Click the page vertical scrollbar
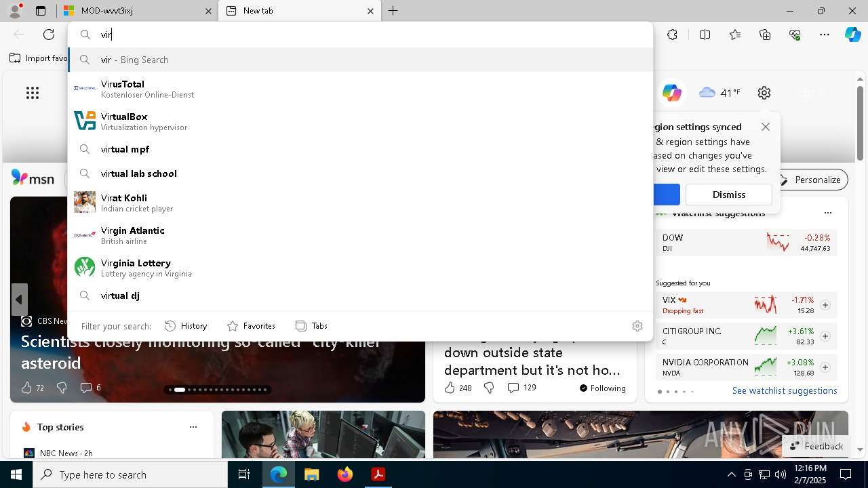The height and width of the screenshot is (488, 868). 860,123
